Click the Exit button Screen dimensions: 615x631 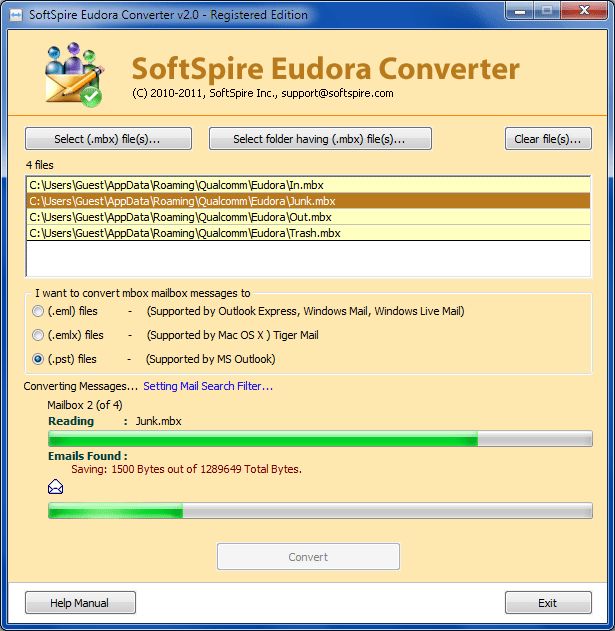(548, 602)
